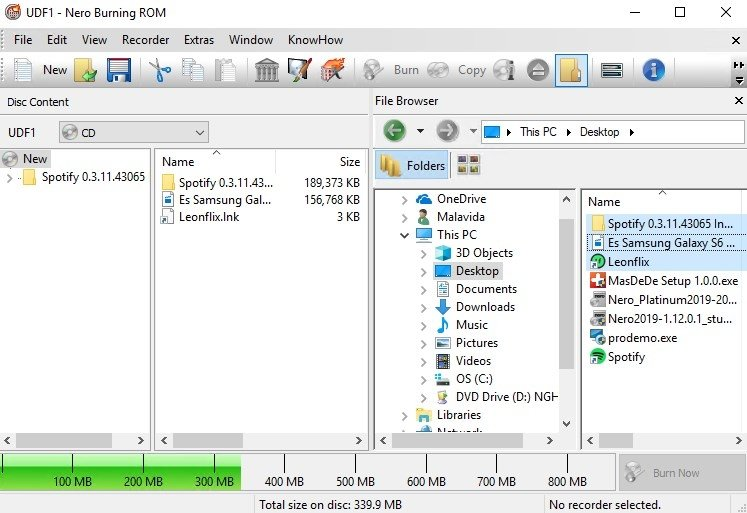Go back with the green arrow

(x=394, y=131)
